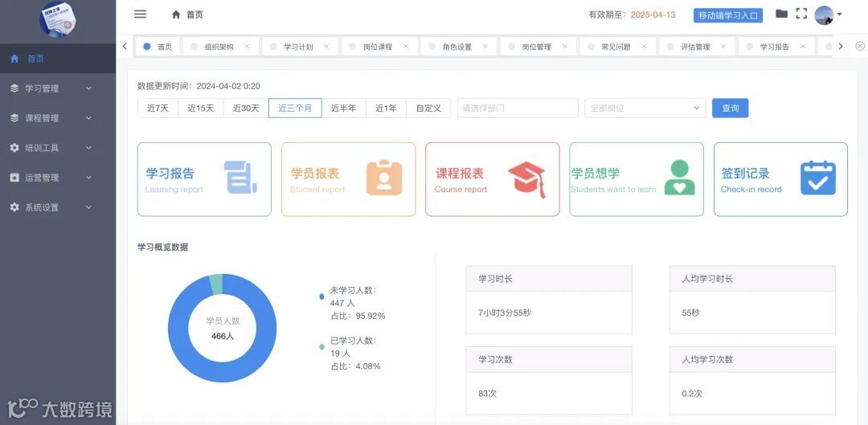868x425 pixels.
Task: Click the green 已学习人数 legend dot
Action: point(321,347)
